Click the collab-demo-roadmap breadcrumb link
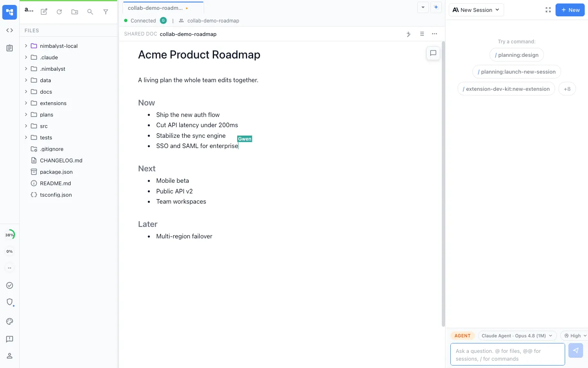588x368 pixels. (213, 20)
